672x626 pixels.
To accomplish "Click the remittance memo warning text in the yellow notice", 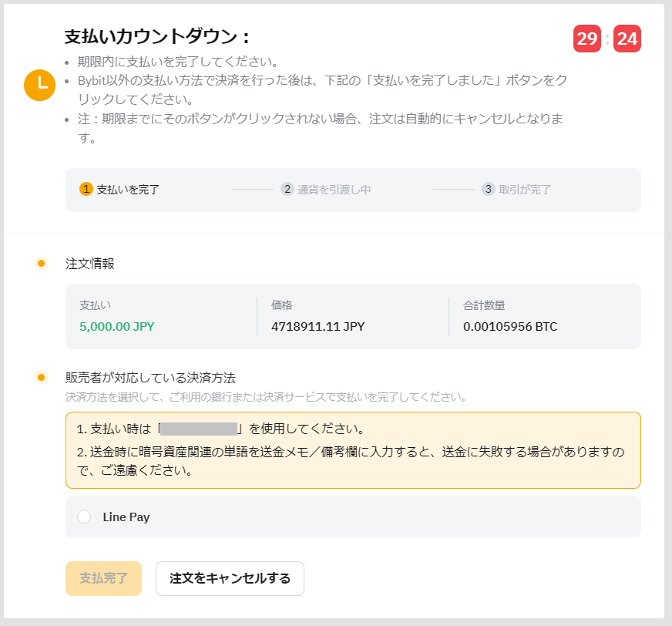I will [353, 459].
